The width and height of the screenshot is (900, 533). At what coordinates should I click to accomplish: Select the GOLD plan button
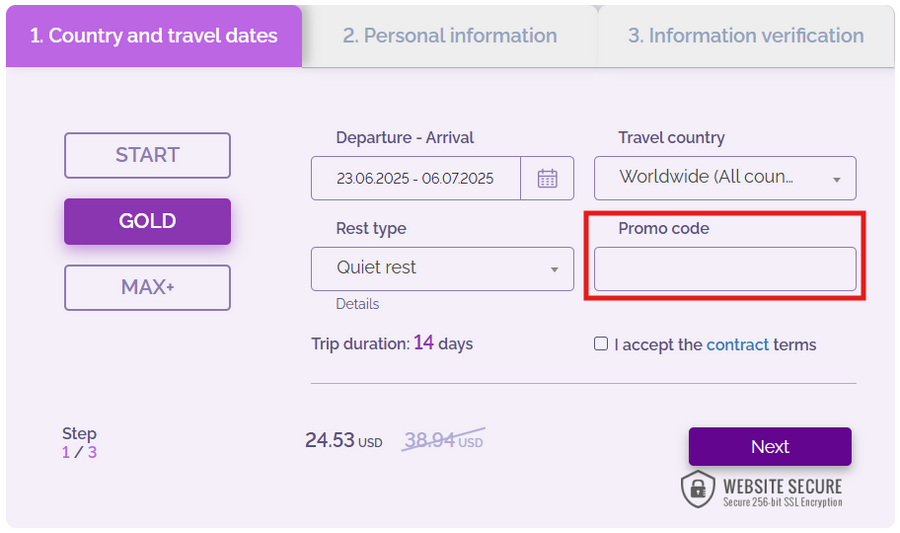tap(147, 221)
